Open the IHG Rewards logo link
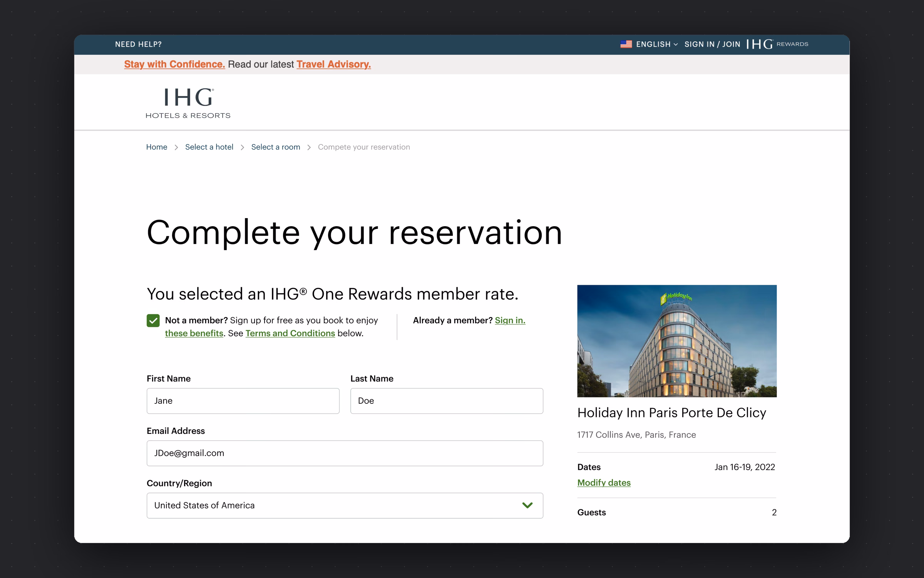 (777, 44)
